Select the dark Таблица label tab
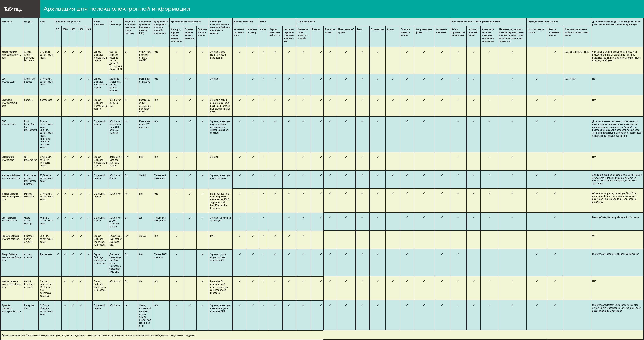Viewport: 644px width, 340px height. pyautogui.click(x=13, y=9)
